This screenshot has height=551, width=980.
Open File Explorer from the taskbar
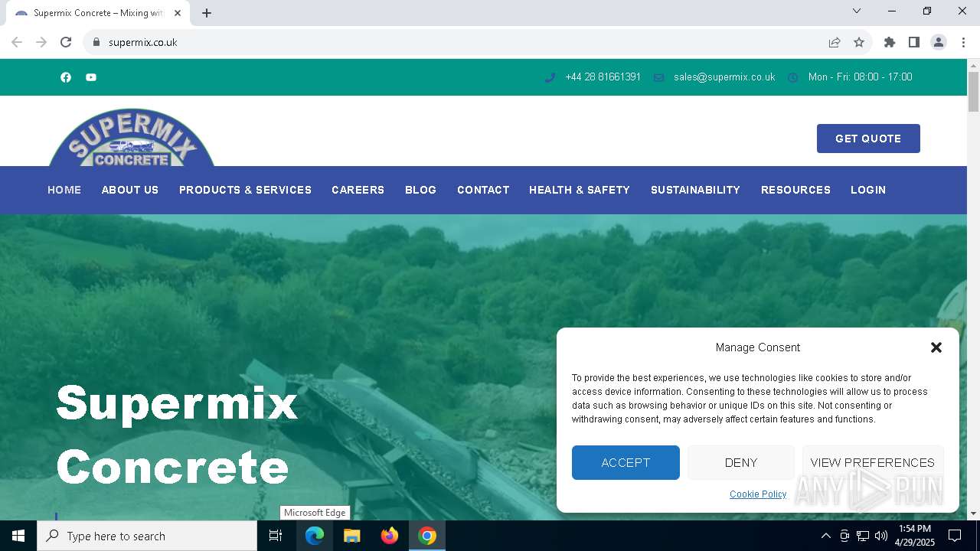point(352,536)
